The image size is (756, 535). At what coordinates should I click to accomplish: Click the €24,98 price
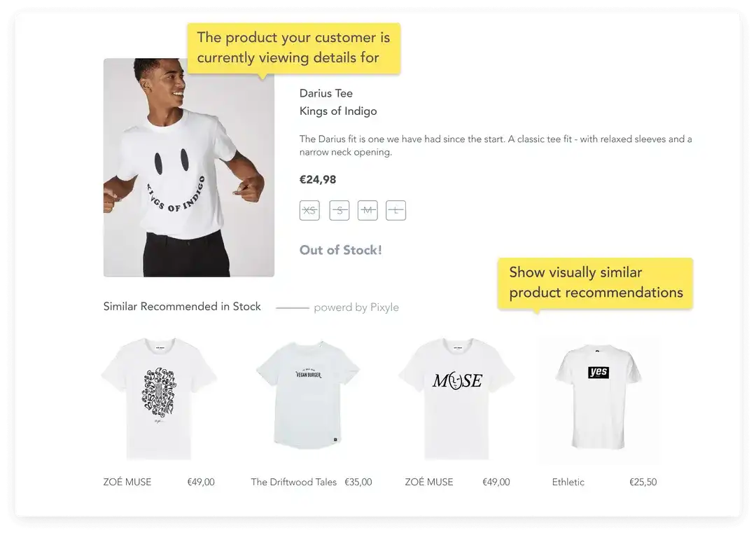(x=318, y=179)
